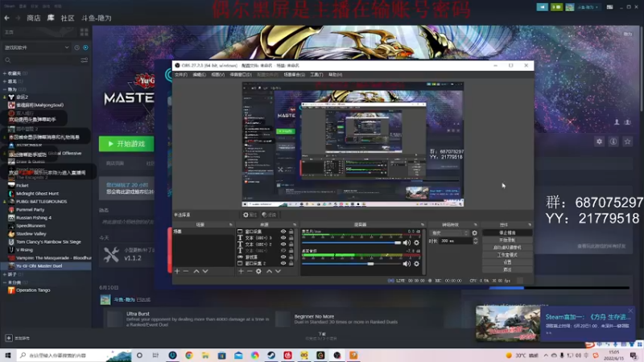Image resolution: width=644 pixels, height=362 pixels.
Task: Open 视图(V) menu in OBS
Action: (x=217, y=75)
